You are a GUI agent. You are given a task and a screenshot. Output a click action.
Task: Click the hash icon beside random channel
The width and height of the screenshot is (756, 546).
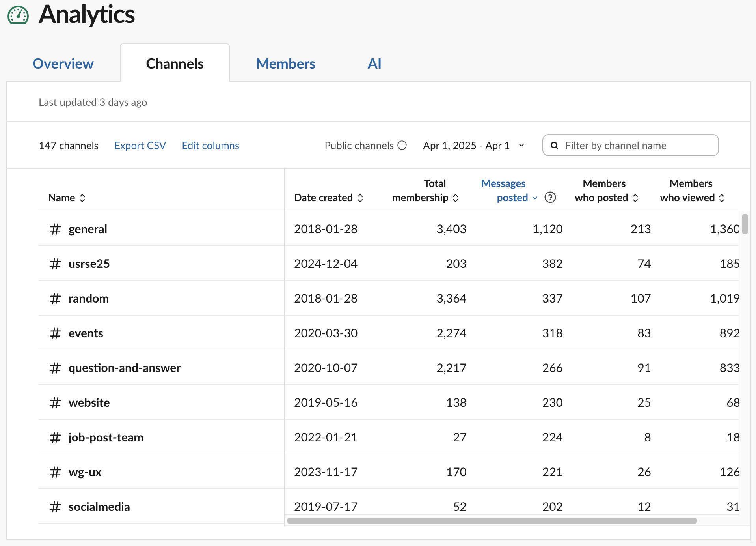coord(55,298)
